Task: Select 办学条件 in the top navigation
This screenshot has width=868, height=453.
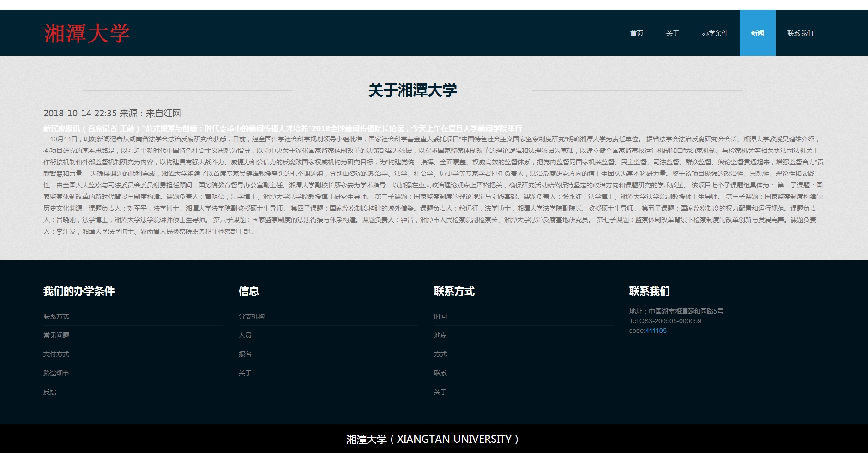Action: [x=715, y=33]
